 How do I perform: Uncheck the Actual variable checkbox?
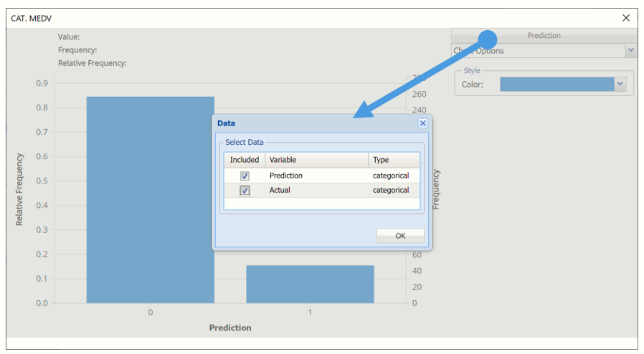245,191
